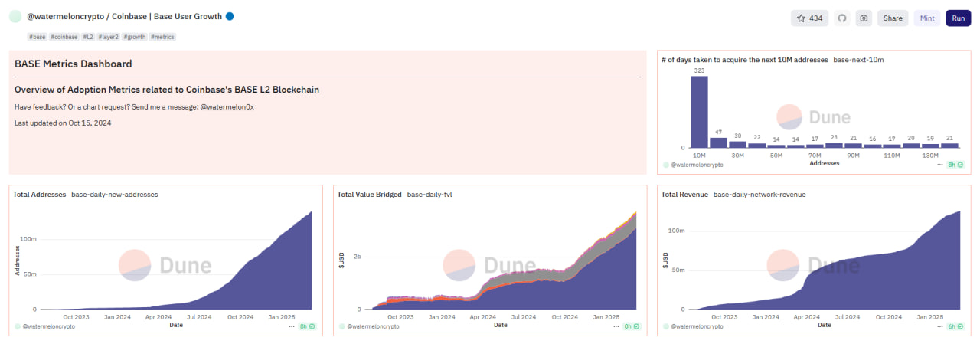This screenshot has width=980, height=344.
Task: Click the '# of days taken' chart title
Action: pos(745,59)
